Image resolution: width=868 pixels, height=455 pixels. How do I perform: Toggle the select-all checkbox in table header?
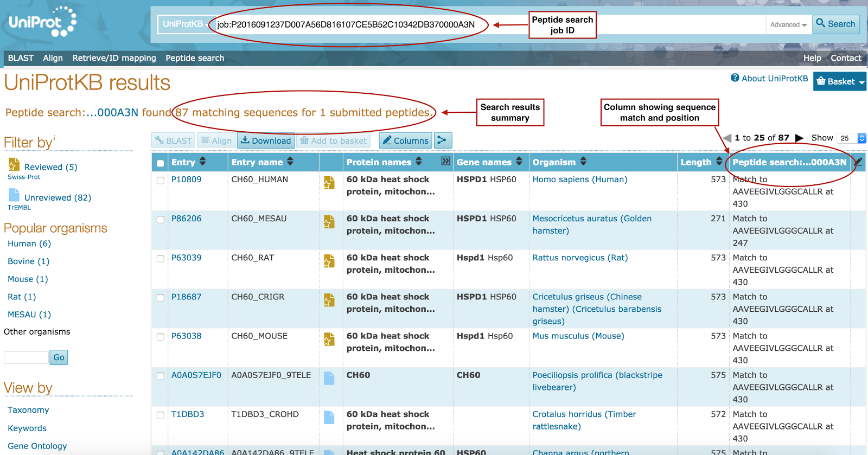pos(161,163)
